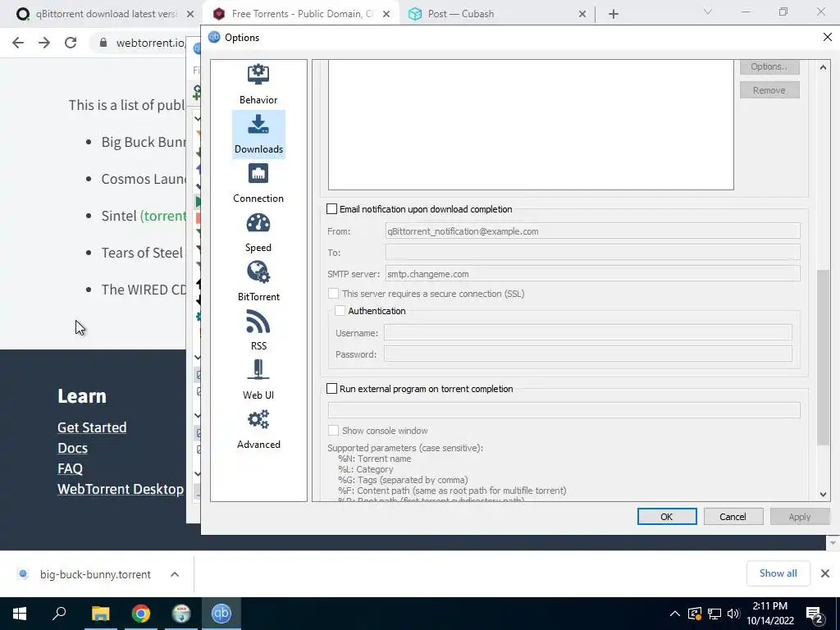Expand big-buck-bunny.torrent download menu chevron
This screenshot has width=840, height=630.
pyautogui.click(x=175, y=574)
